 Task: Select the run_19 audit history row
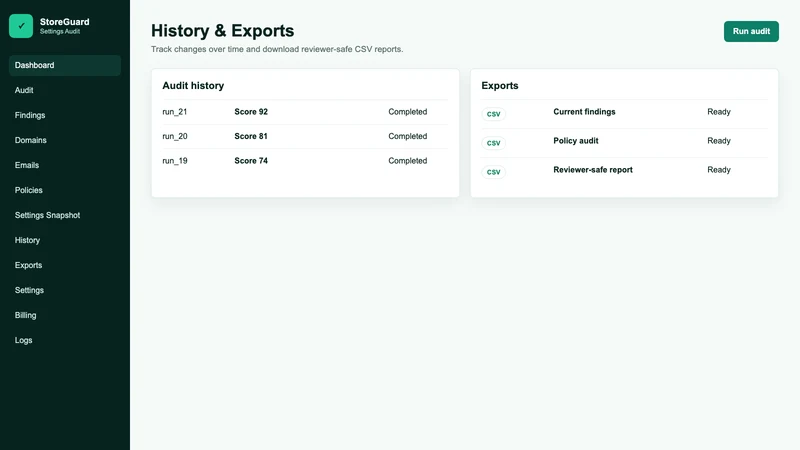[x=305, y=161]
